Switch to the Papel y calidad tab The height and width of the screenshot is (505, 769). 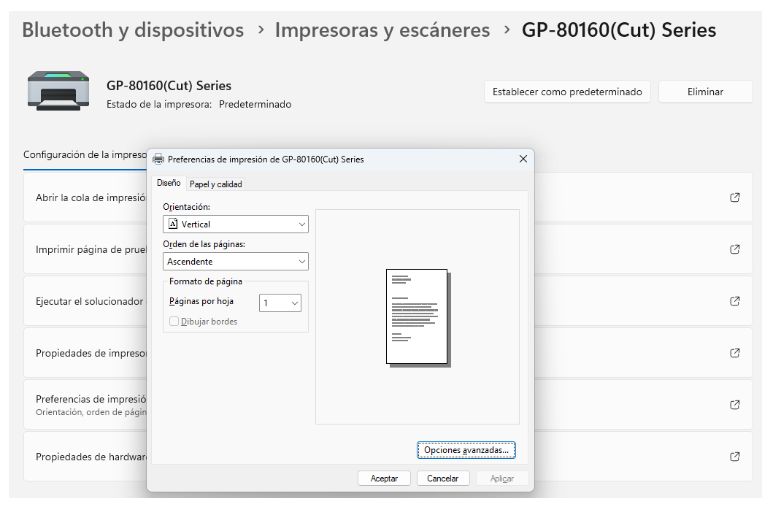click(216, 184)
